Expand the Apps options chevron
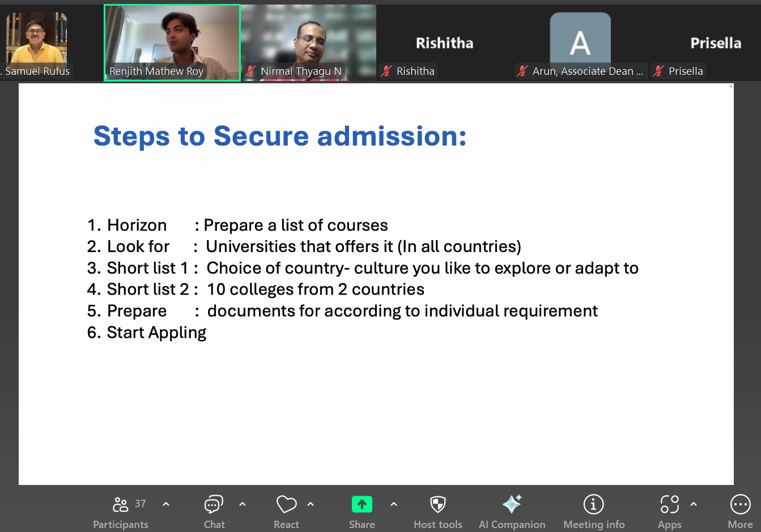 click(x=694, y=504)
